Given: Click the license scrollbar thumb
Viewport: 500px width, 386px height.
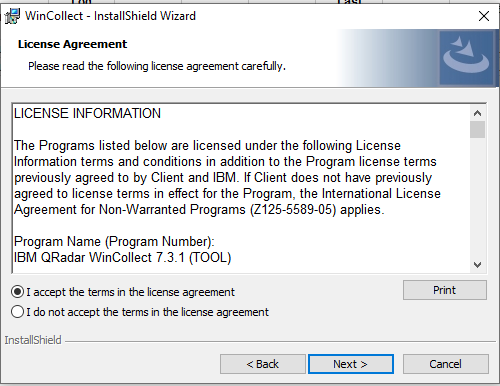Looking at the screenshot, I should (477, 130).
